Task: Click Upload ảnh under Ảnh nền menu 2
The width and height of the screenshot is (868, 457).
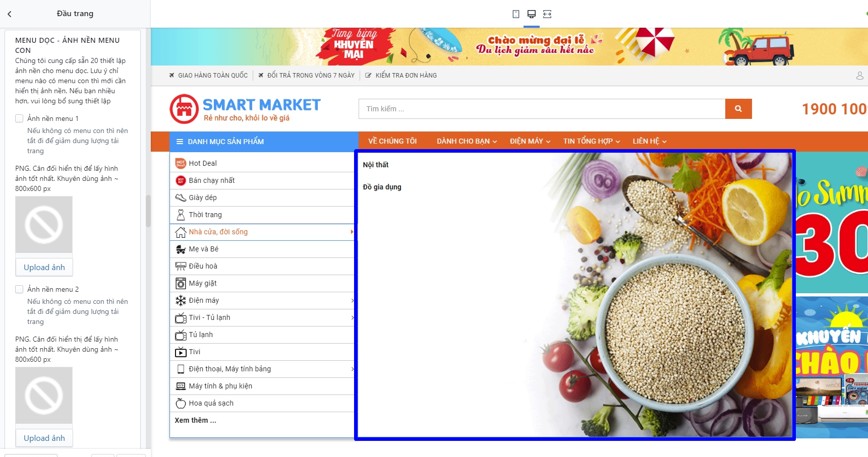Action: pyautogui.click(x=44, y=438)
